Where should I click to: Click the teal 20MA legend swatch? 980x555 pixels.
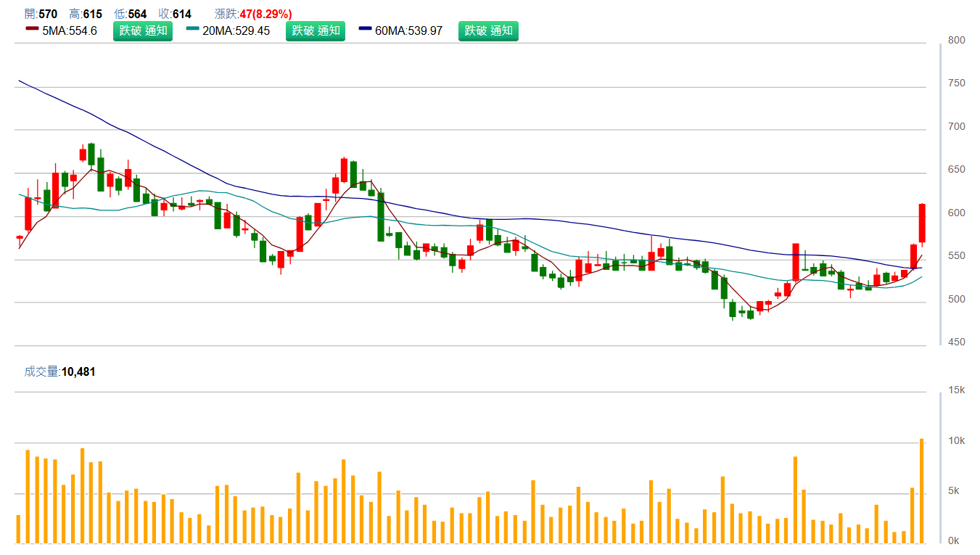[192, 30]
